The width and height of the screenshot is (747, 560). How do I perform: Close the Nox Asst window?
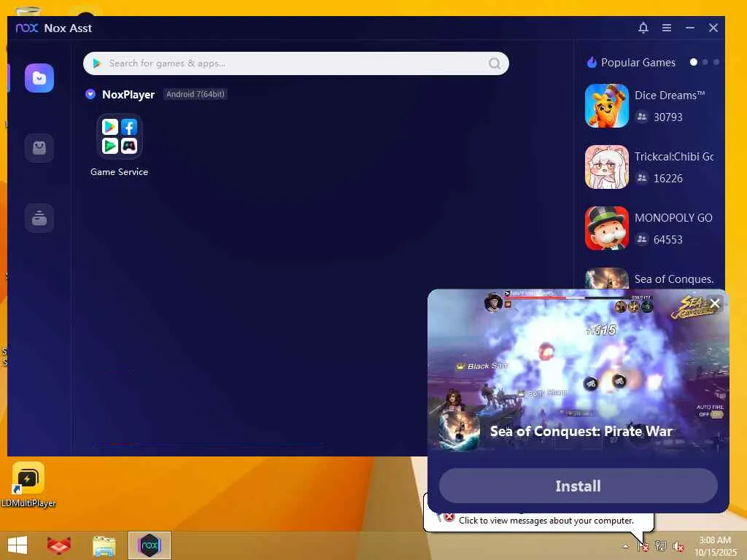(x=713, y=28)
